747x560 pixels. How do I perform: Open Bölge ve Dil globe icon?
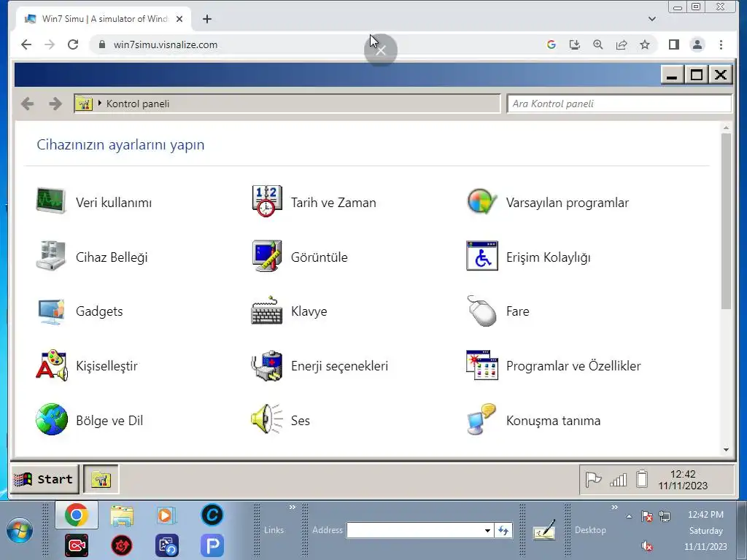point(52,419)
